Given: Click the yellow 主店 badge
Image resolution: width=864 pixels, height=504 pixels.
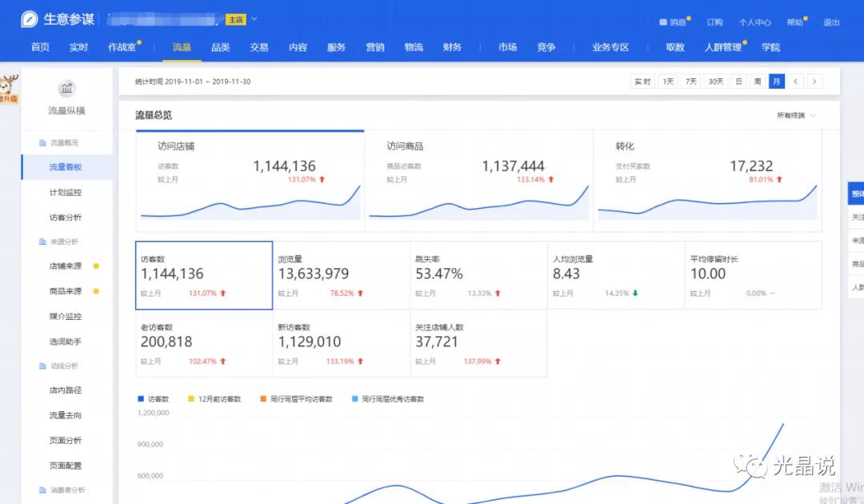Looking at the screenshot, I should (236, 19).
